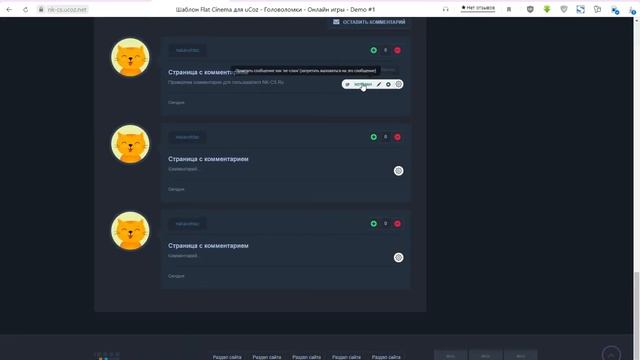640x360 pixels.
Task: Open the dark shield extension icon
Action: click(x=530, y=9)
